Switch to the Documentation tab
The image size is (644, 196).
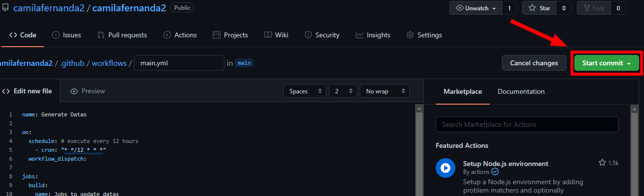tap(521, 92)
